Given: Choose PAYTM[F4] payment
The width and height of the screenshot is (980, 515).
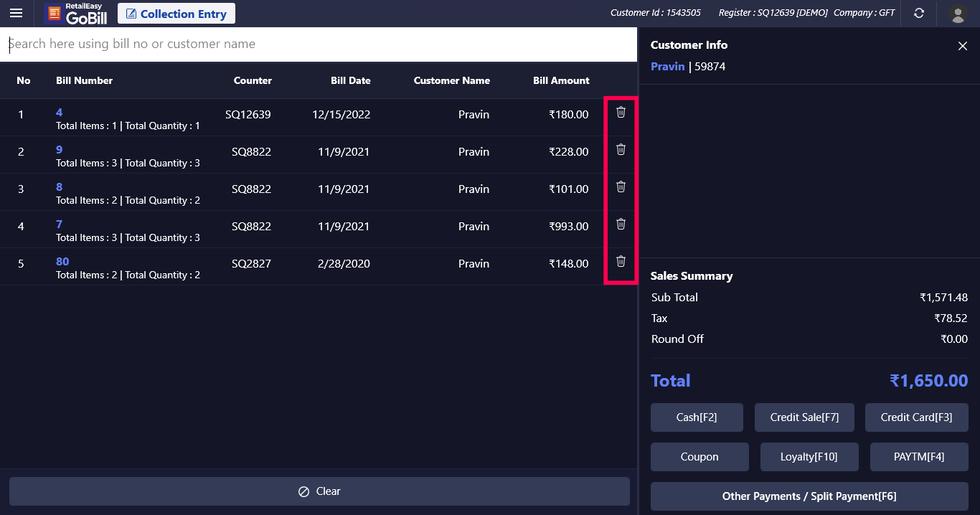Looking at the screenshot, I should tap(919, 457).
